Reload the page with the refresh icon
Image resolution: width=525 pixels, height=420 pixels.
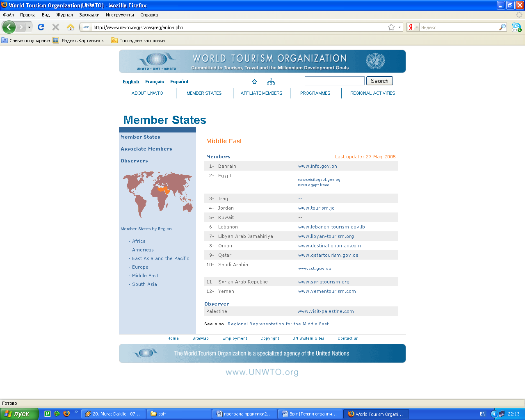41,27
